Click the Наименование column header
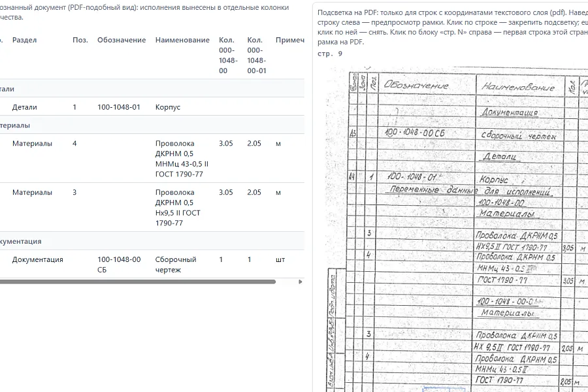 183,40
